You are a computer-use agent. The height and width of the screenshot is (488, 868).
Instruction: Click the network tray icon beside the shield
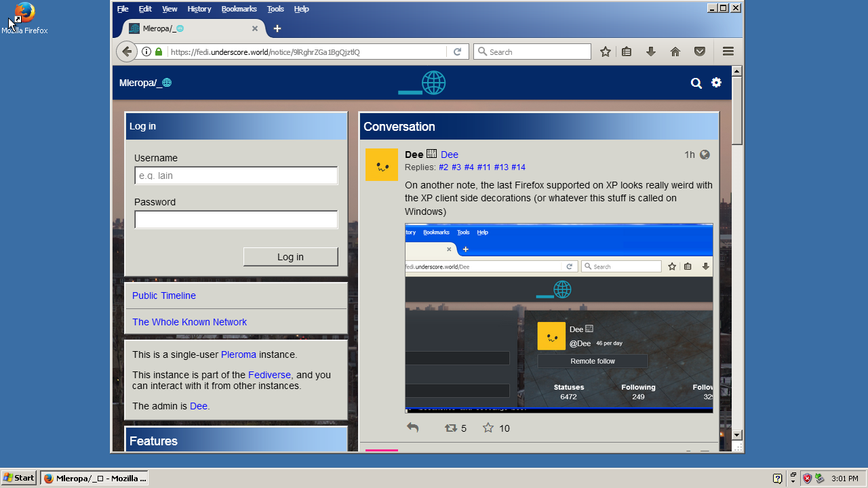coord(819,478)
